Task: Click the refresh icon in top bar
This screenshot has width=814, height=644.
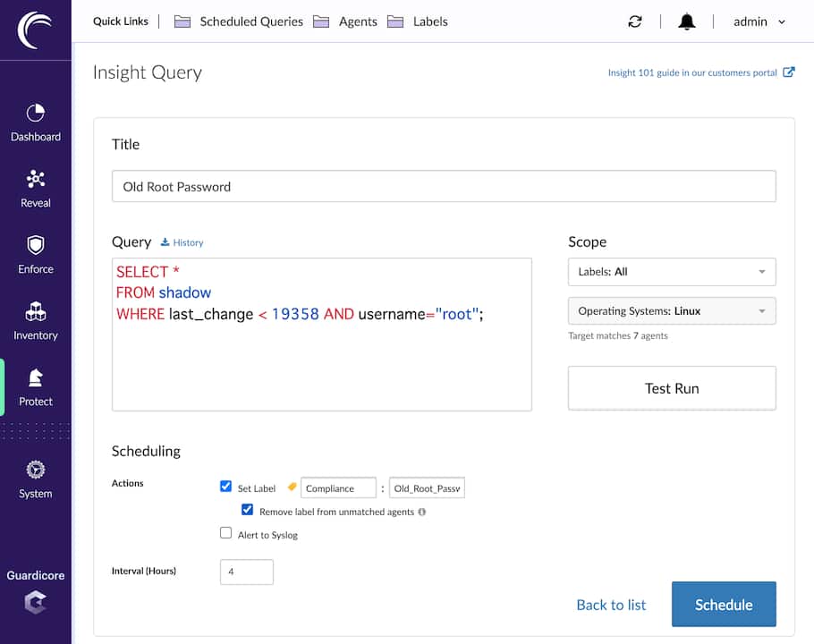Action: tap(635, 21)
